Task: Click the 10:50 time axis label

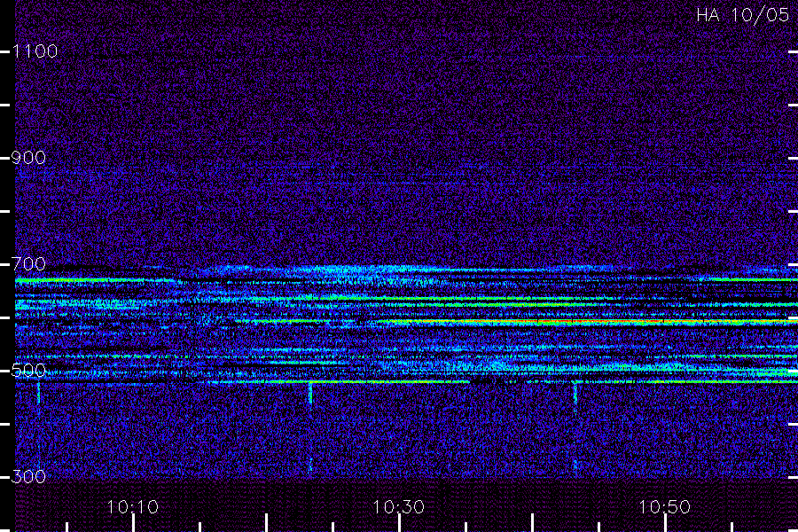Action: [665, 507]
